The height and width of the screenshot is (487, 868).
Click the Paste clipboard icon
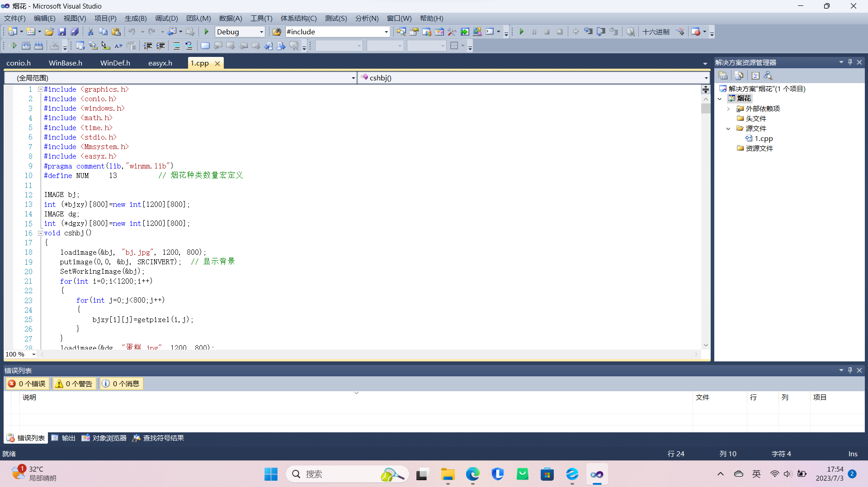116,32
